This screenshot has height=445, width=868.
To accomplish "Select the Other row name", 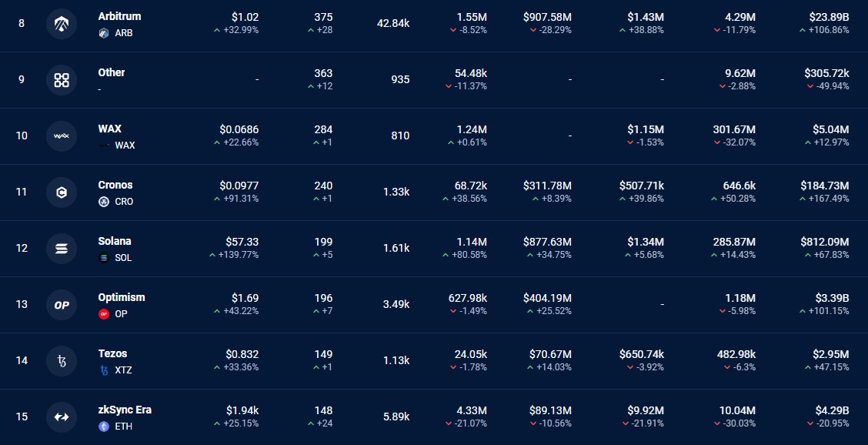I will point(112,72).
